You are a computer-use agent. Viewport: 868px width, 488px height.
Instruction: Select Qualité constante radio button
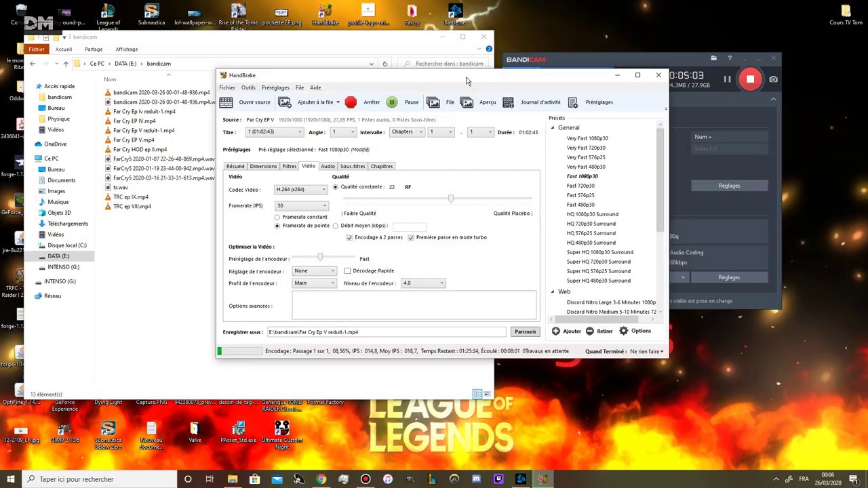(x=336, y=187)
